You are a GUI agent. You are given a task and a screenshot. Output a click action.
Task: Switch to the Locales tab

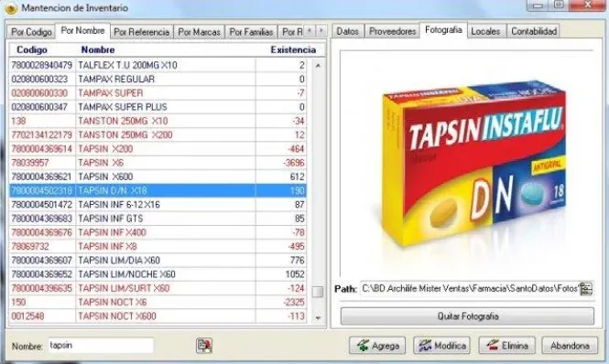(x=485, y=31)
